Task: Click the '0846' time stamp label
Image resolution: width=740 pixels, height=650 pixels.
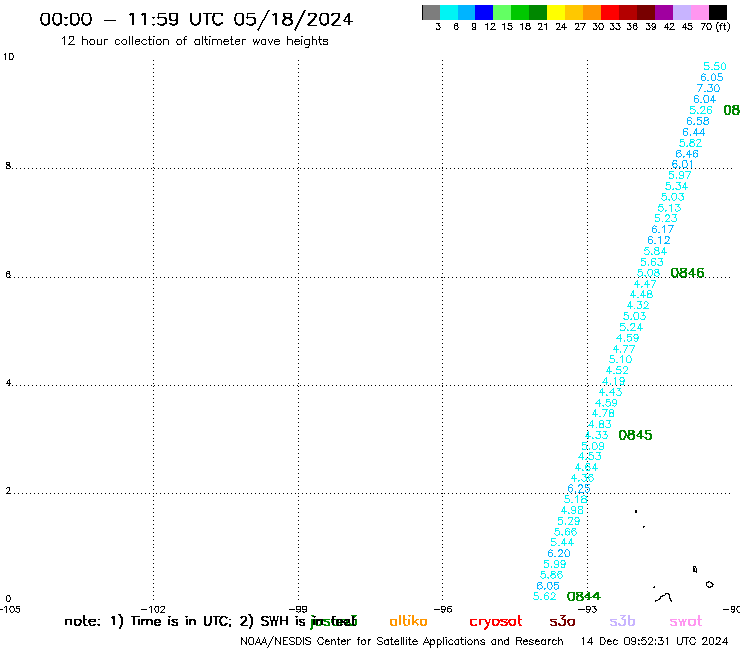Action: [687, 273]
